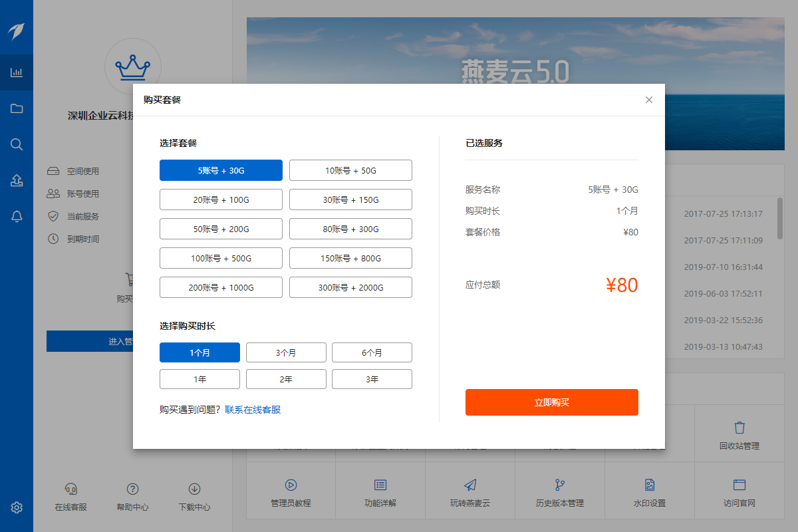
Task: Close the 购买套餐 dialog
Action: pos(649,100)
